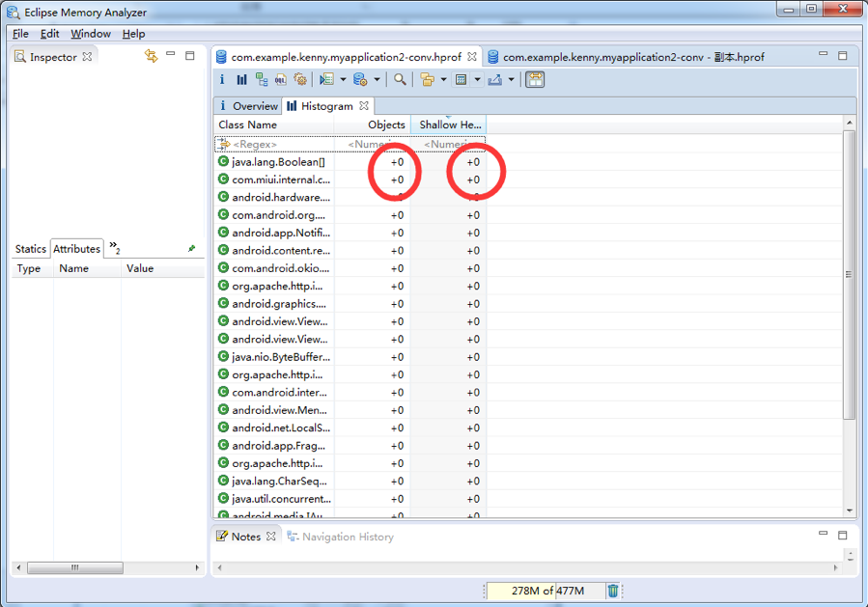Close the Histogram tab
The height and width of the screenshot is (607, 868).
click(x=364, y=106)
